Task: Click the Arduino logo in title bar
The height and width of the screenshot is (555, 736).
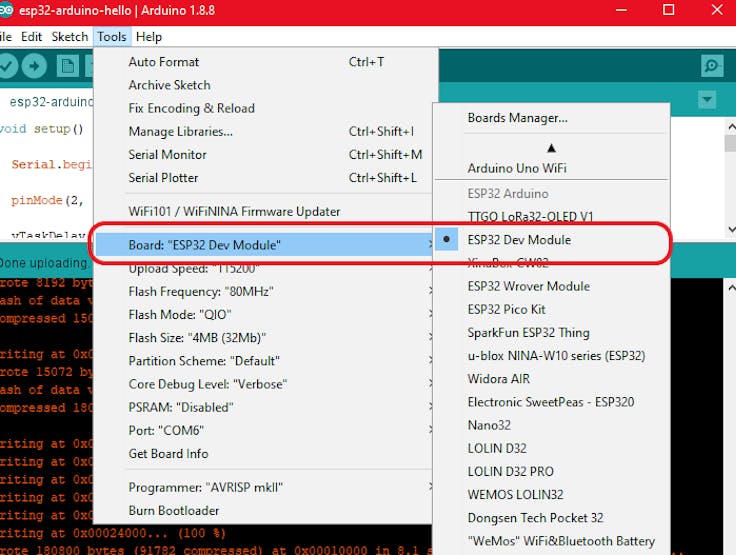Action: (6, 10)
